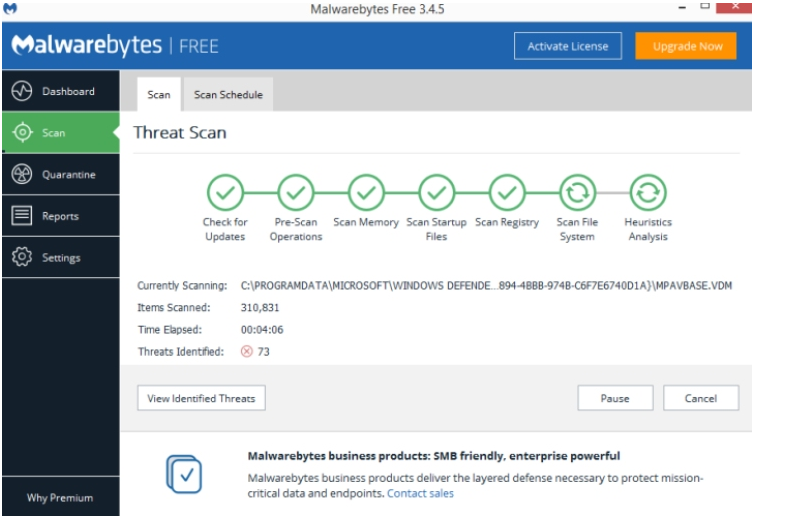Screen dimensions: 803x517
Task: Click the Malwarebytes header logo
Action: point(87,46)
